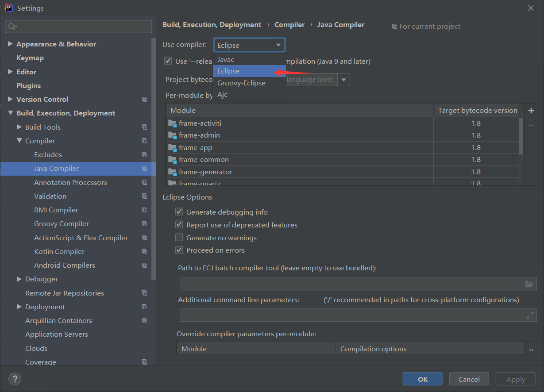Expand Appearance & Behavior section
The height and width of the screenshot is (392, 544).
coord(10,44)
